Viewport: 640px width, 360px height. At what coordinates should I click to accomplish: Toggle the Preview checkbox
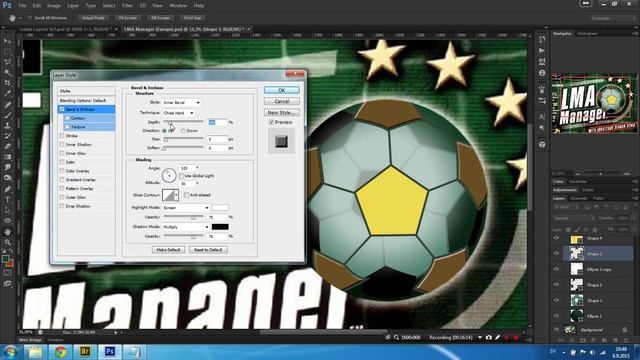click(271, 122)
